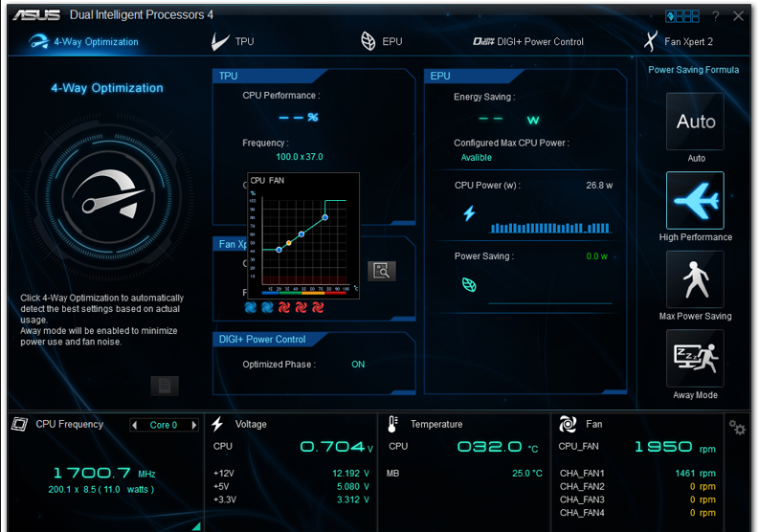Click the Frequency value 100.0 x 37.0
Viewport: 759px width, 532px height.
click(x=300, y=157)
